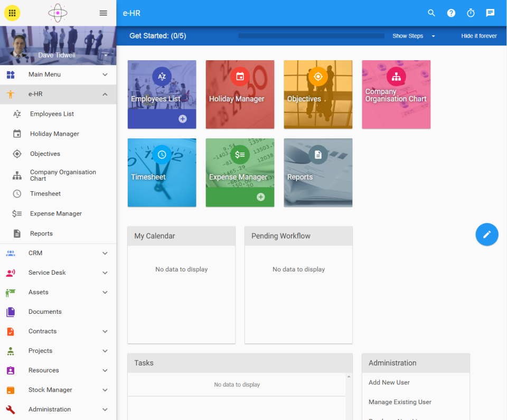Screen dimensions: 507x420
Task: Toggle the hamburger menu to collapse sidebar
Action: pyautogui.click(x=104, y=13)
